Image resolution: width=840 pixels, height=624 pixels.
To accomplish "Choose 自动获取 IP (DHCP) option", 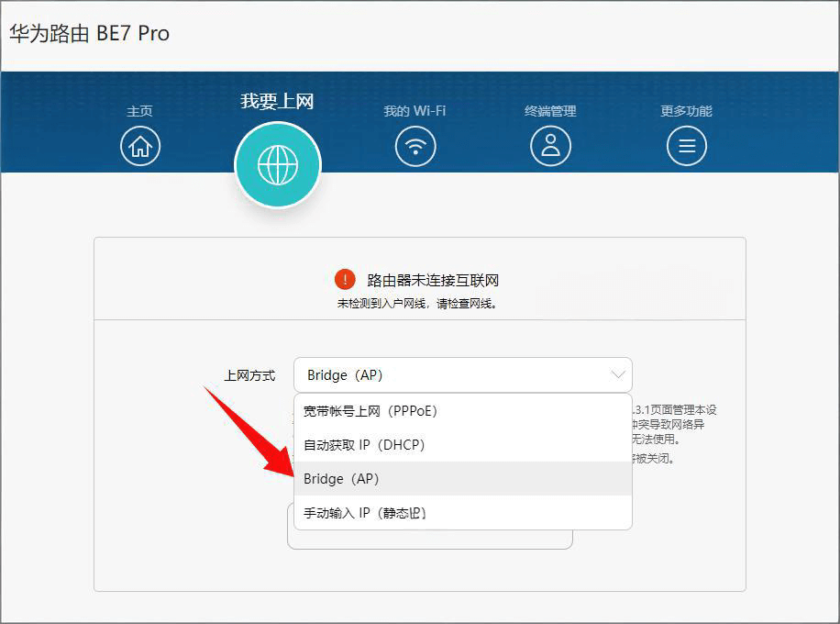I will pos(463,444).
